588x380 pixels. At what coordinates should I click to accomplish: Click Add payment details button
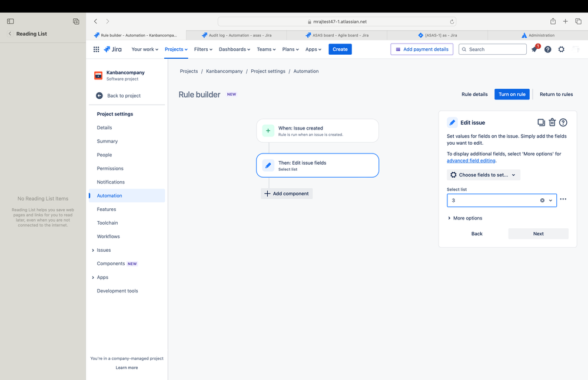tap(422, 49)
